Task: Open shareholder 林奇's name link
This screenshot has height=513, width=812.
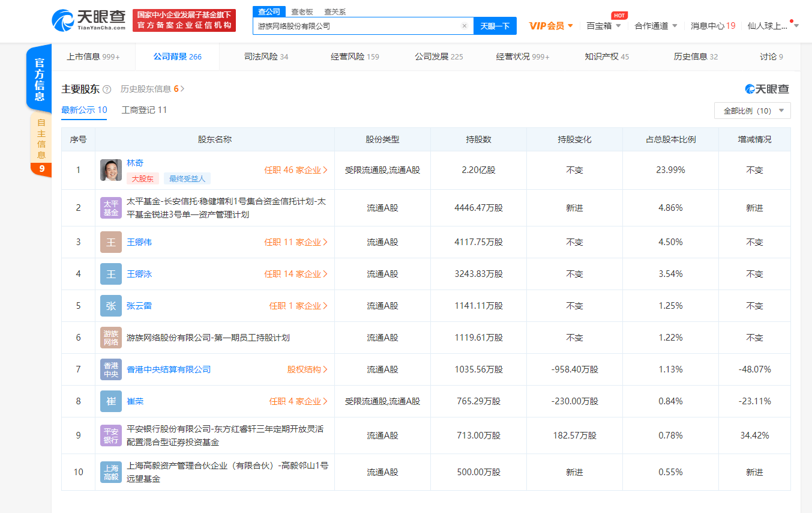Action: click(135, 163)
